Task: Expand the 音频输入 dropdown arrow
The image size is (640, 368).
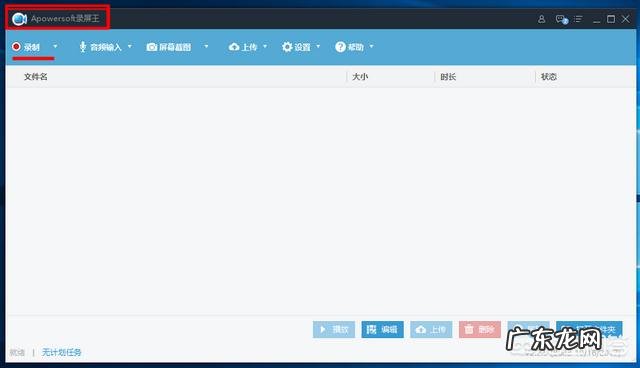Action: point(130,47)
